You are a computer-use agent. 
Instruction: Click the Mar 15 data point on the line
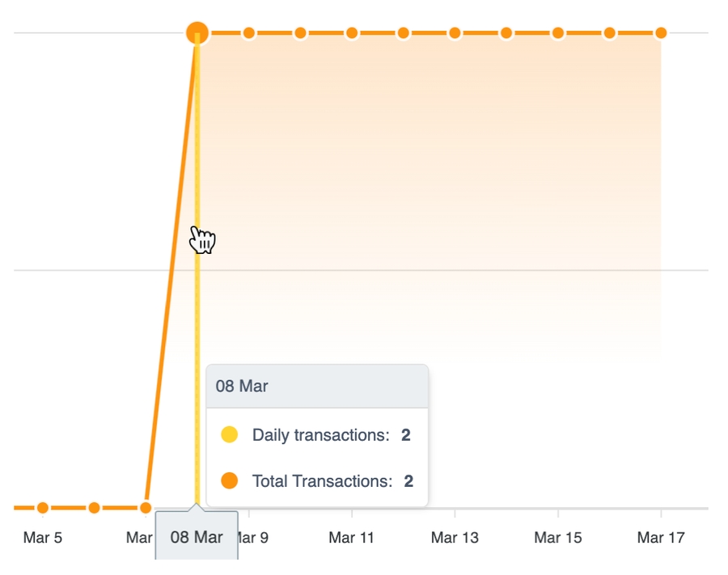click(558, 33)
